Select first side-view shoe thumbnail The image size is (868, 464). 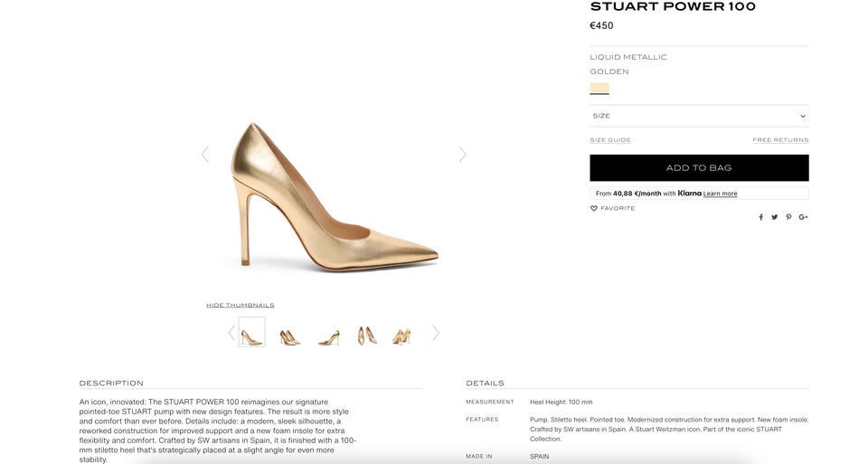252,333
